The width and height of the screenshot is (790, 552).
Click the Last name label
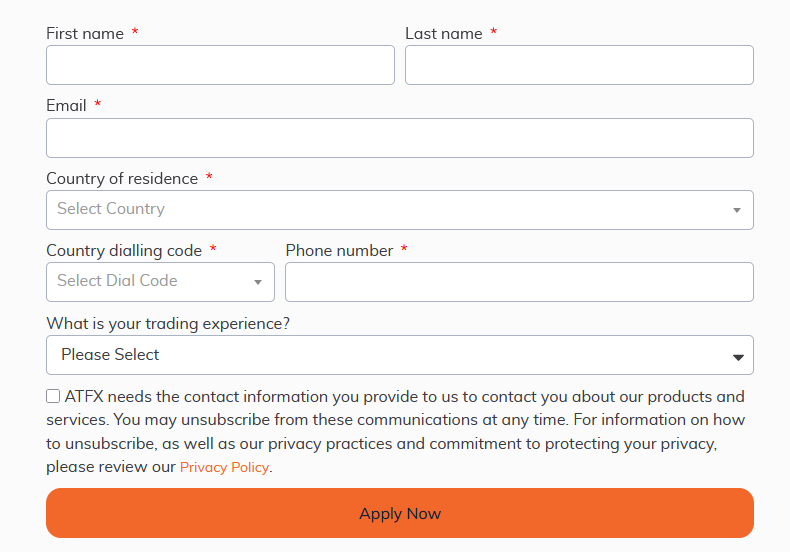444,34
